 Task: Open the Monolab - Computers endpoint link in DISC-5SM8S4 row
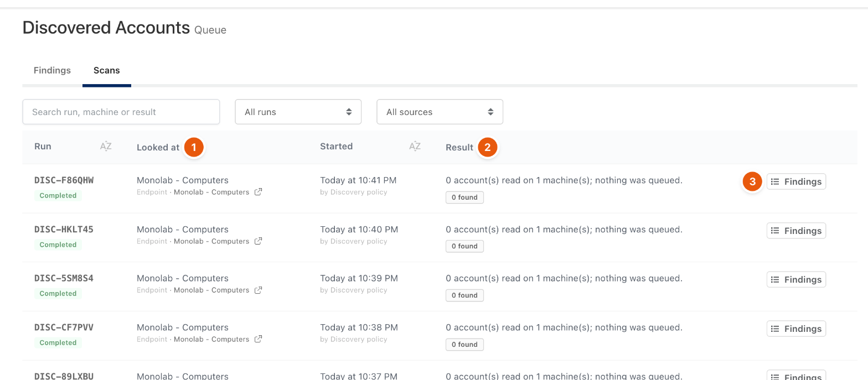coord(211,290)
